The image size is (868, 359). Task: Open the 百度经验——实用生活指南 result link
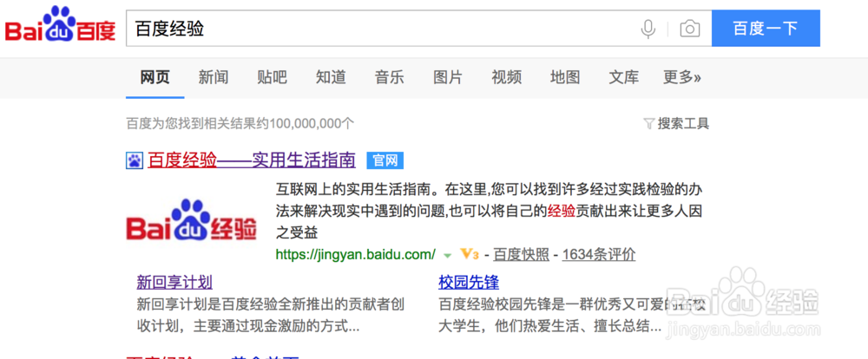point(252,161)
